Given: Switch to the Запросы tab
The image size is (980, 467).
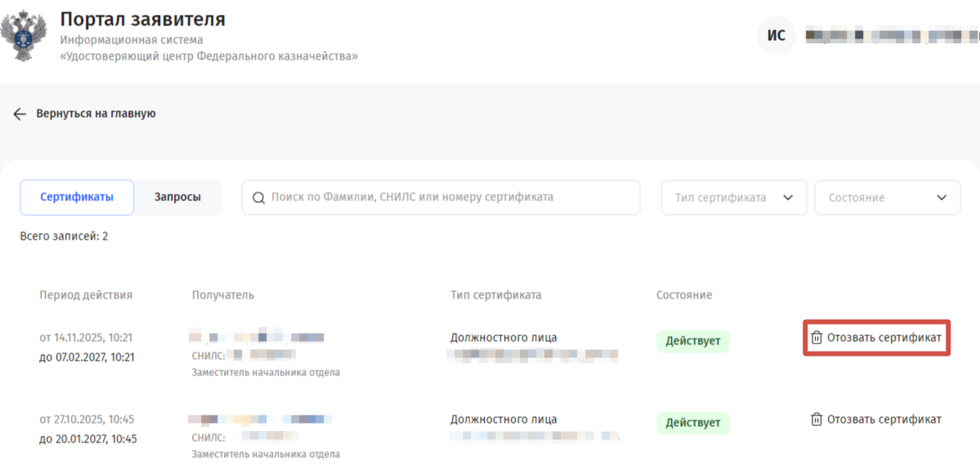Looking at the screenshot, I should [x=177, y=198].
